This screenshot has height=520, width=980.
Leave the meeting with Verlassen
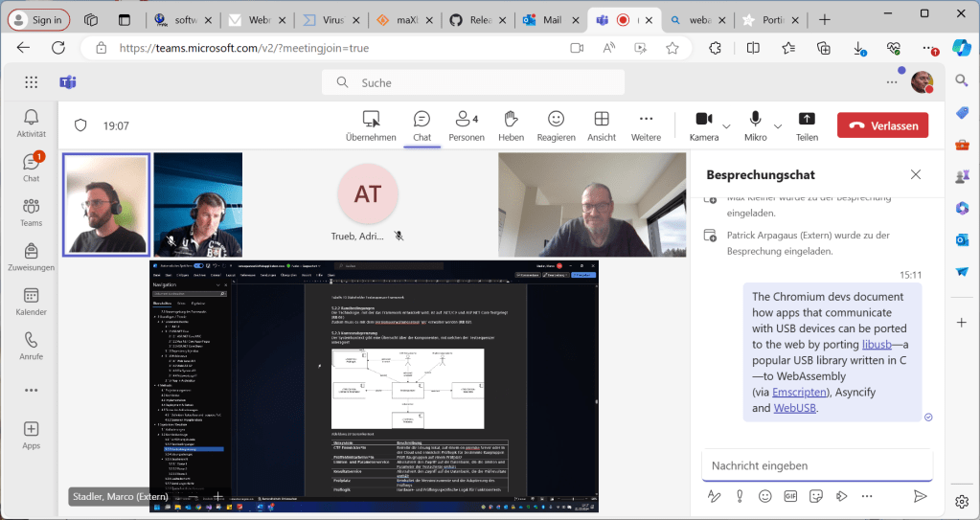pyautogui.click(x=882, y=125)
